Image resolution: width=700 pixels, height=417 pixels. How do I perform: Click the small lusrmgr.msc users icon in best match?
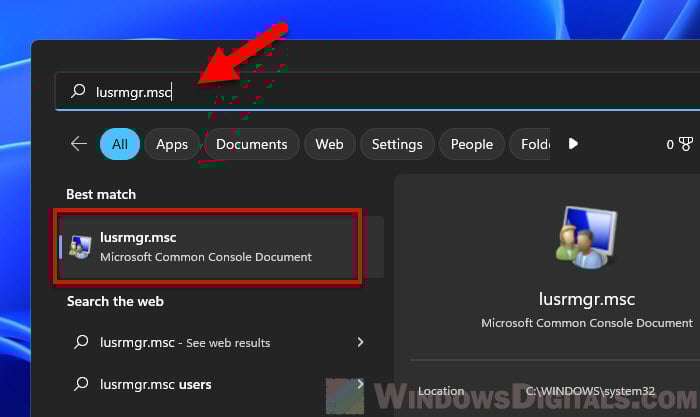click(x=80, y=247)
